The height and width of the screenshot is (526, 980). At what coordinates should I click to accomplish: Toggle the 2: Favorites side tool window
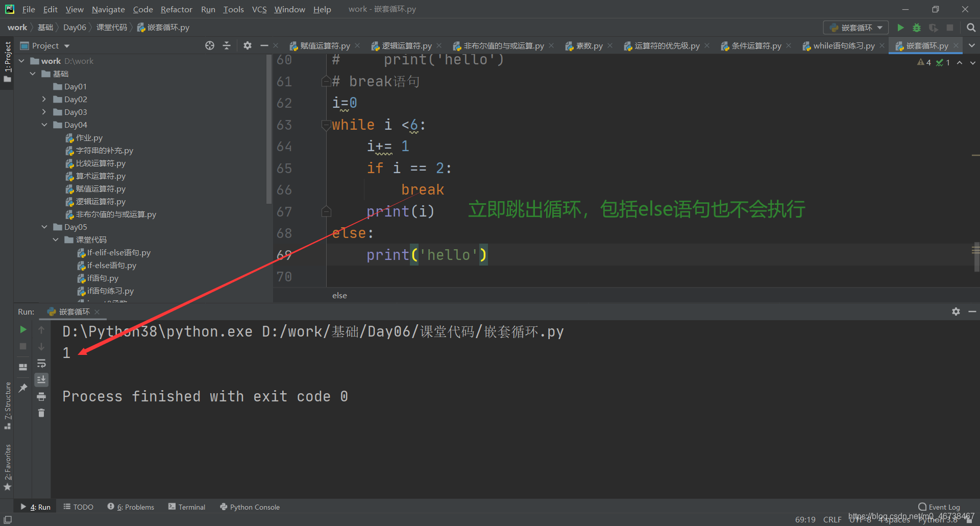(x=7, y=467)
